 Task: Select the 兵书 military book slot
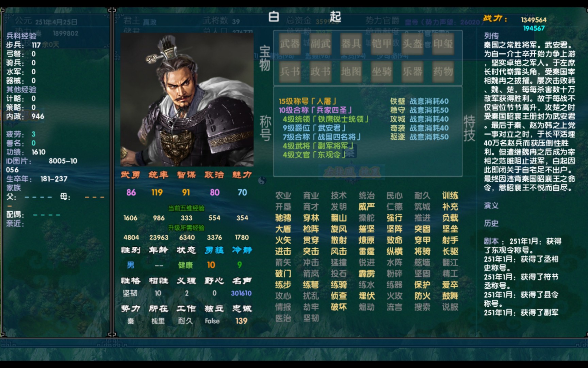(290, 72)
